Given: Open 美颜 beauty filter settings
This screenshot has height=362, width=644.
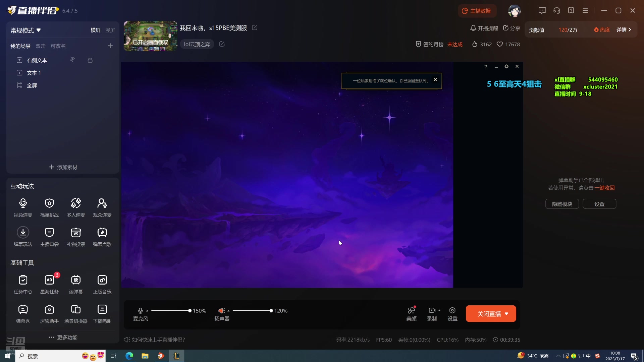Looking at the screenshot, I should (x=412, y=314).
